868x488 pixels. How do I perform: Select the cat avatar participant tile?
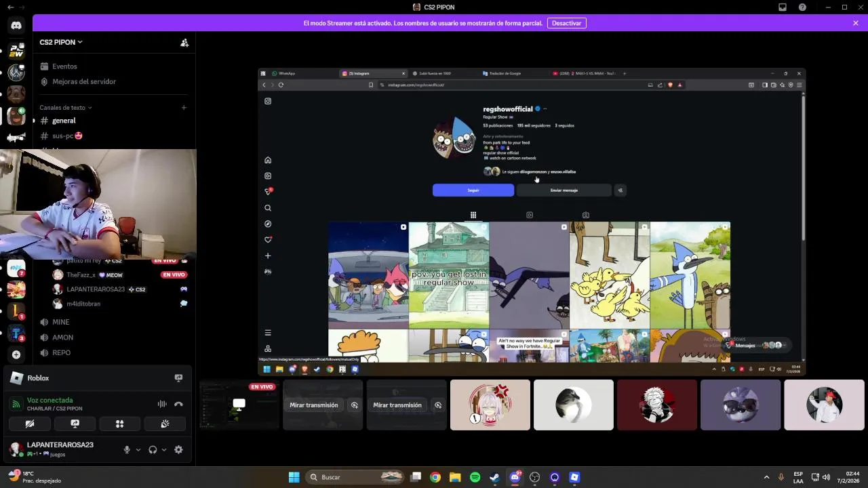(574, 405)
